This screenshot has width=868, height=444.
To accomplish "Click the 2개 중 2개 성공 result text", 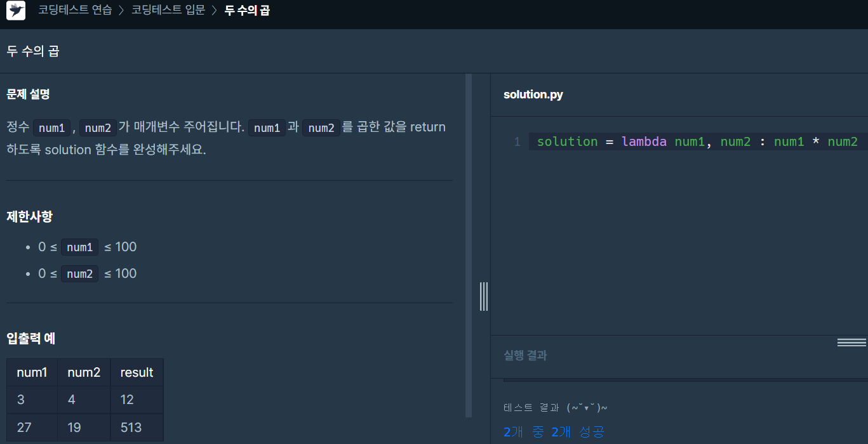I will click(x=554, y=432).
